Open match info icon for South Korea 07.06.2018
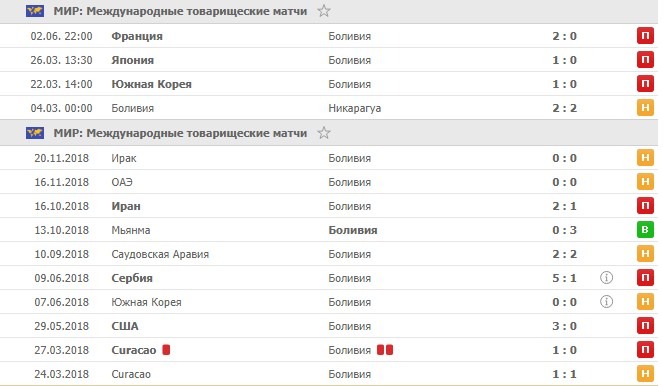 606,302
